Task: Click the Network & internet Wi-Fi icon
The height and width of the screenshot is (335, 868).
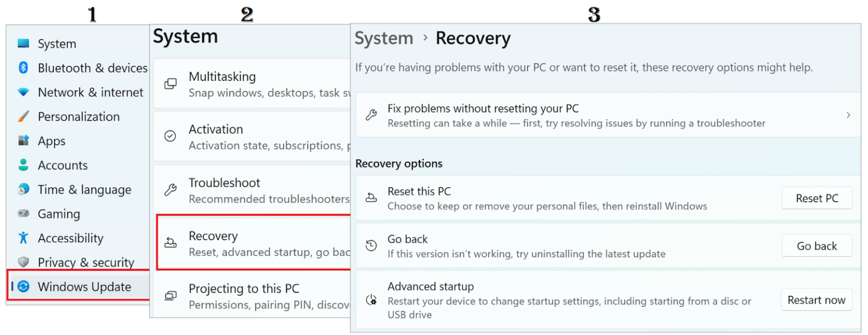Action: [23, 92]
